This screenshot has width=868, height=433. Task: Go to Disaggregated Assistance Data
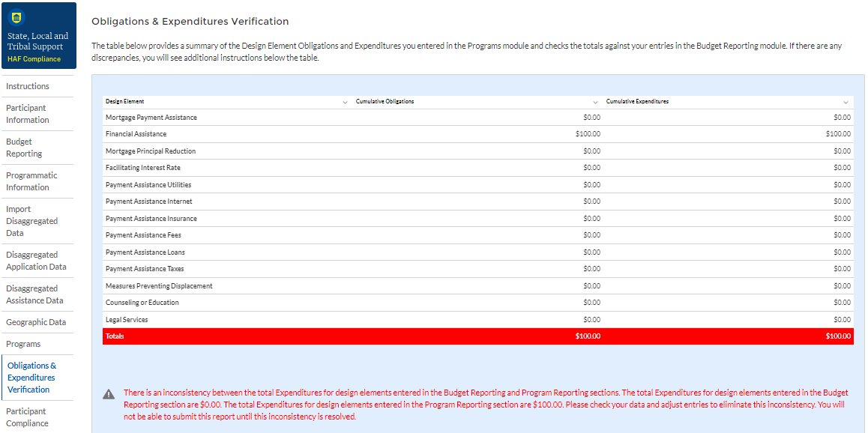coord(34,294)
